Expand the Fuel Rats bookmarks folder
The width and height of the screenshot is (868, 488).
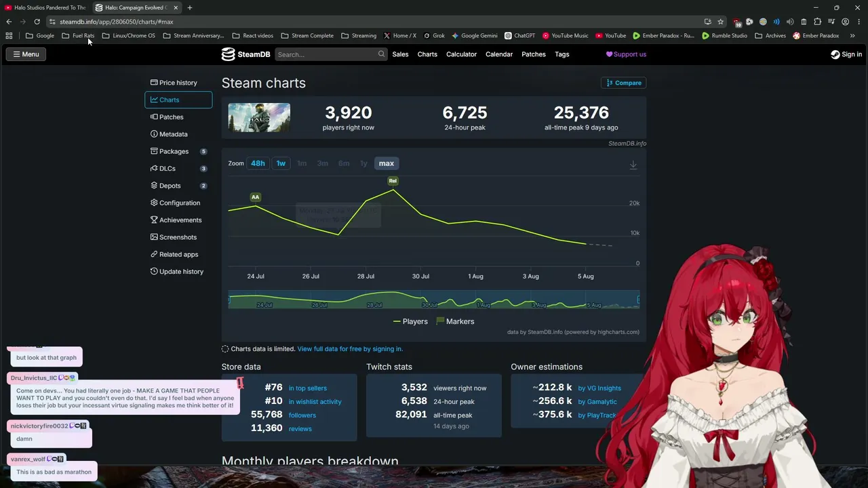pyautogui.click(x=78, y=35)
